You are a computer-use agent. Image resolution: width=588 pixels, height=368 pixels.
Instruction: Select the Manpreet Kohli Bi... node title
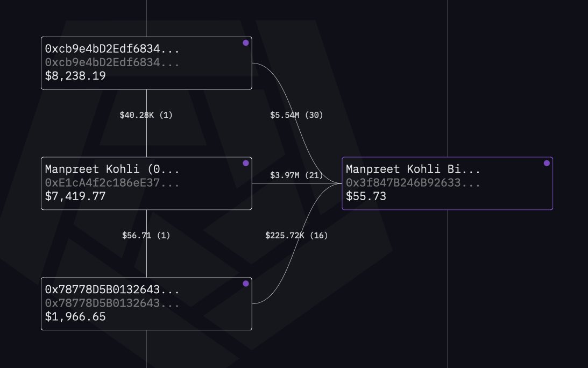click(x=413, y=169)
